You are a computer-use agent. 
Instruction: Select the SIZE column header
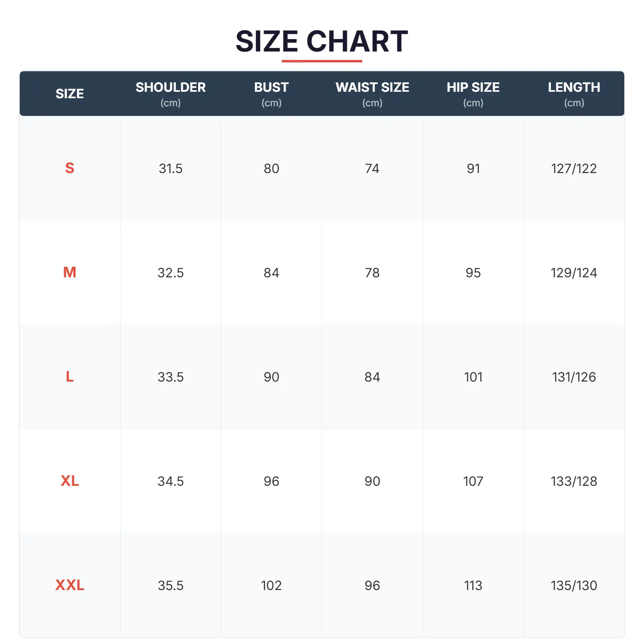tap(70, 94)
